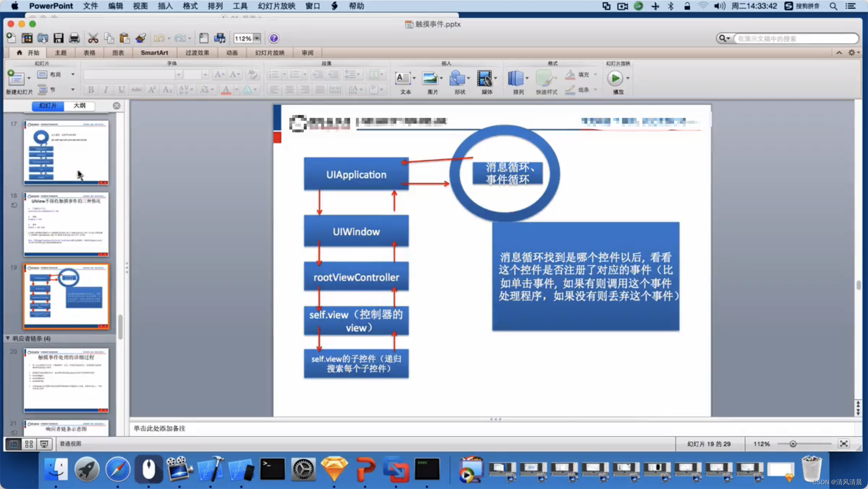Screen dimensions: 868x489
Task: Insert a text box with the 文本 icon
Action: coord(403,78)
